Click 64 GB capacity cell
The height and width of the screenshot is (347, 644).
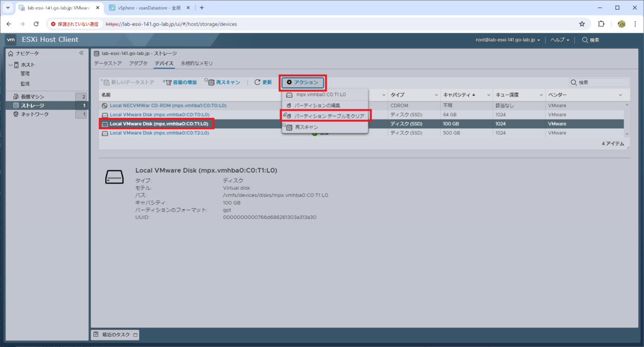click(449, 115)
